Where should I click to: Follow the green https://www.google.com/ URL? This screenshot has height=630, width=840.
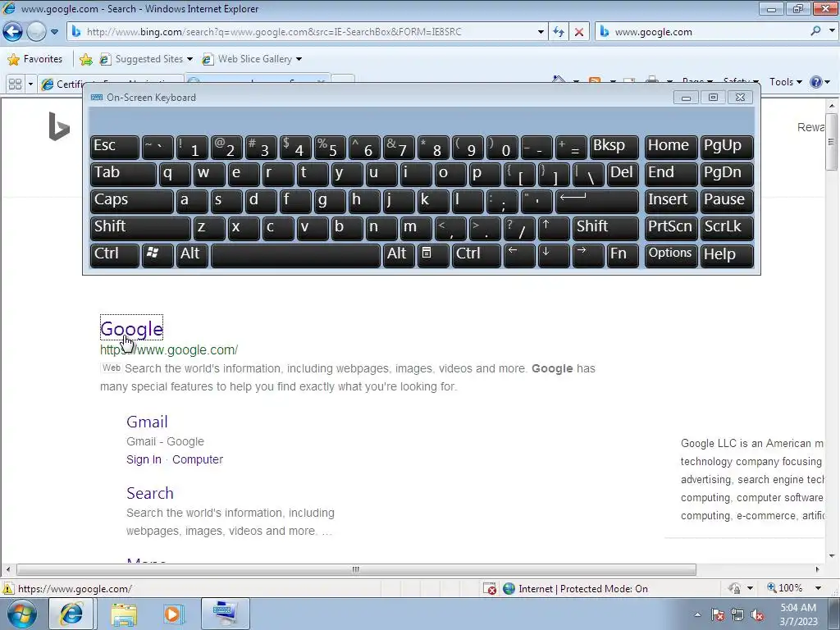[169, 349]
